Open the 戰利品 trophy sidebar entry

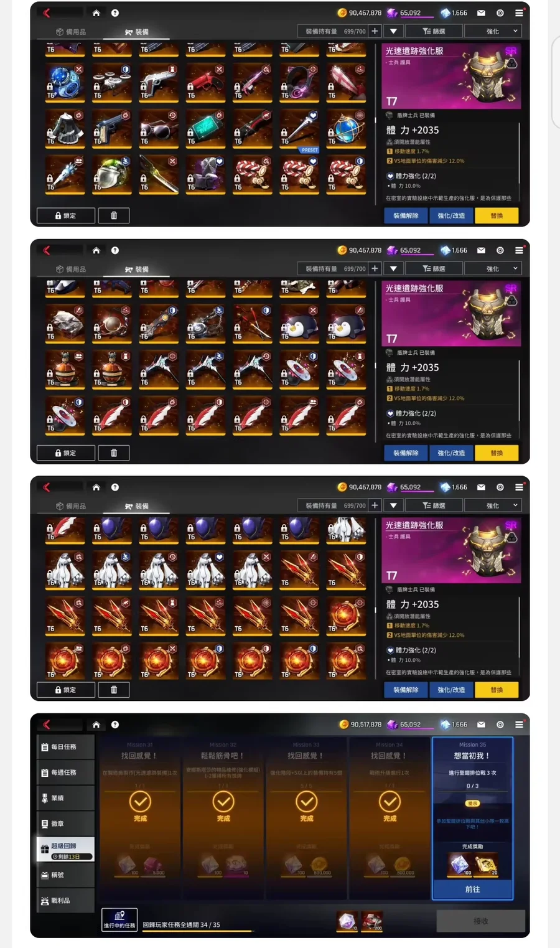[x=65, y=900]
